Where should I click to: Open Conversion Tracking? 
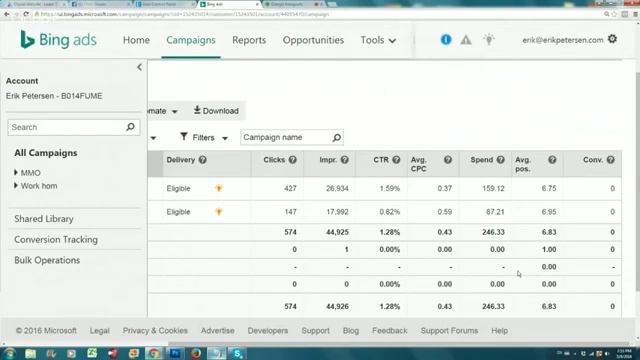pos(56,240)
